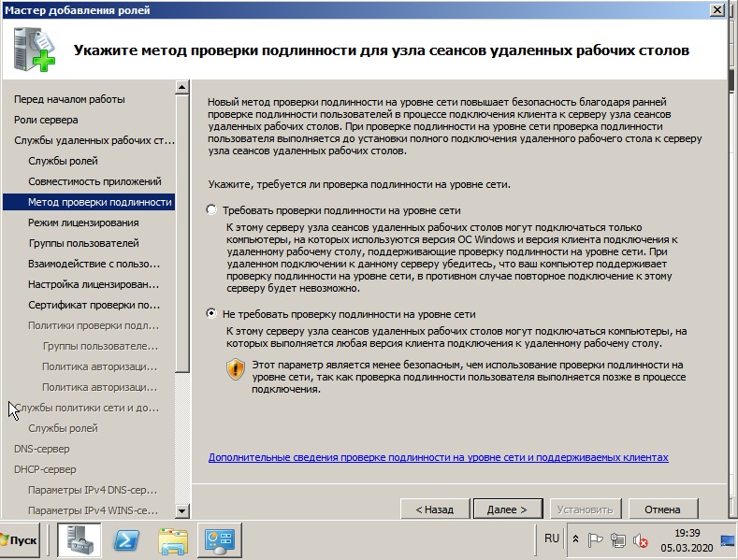Click the muted speaker tray icon
The height and width of the screenshot is (560, 738).
pyautogui.click(x=640, y=541)
